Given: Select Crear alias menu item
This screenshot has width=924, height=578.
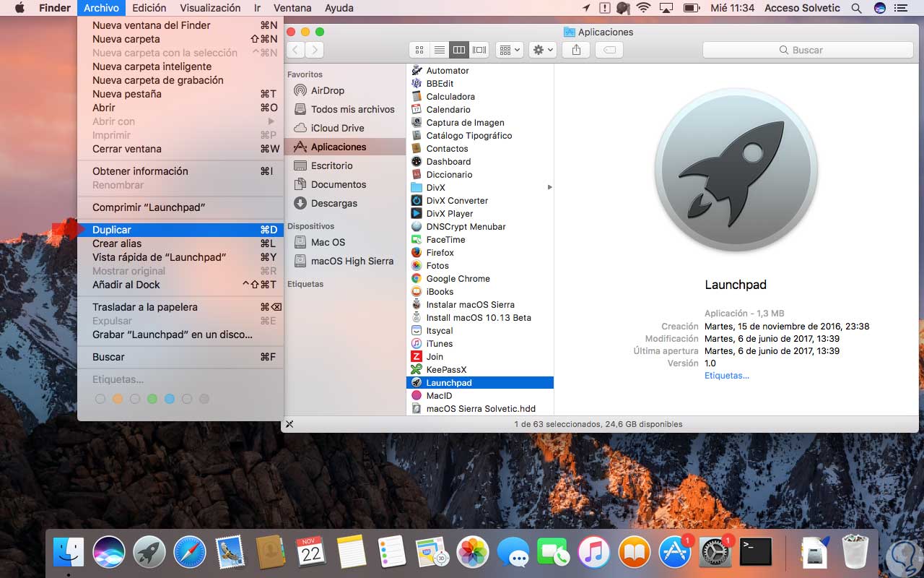Looking at the screenshot, I should 180,243.
